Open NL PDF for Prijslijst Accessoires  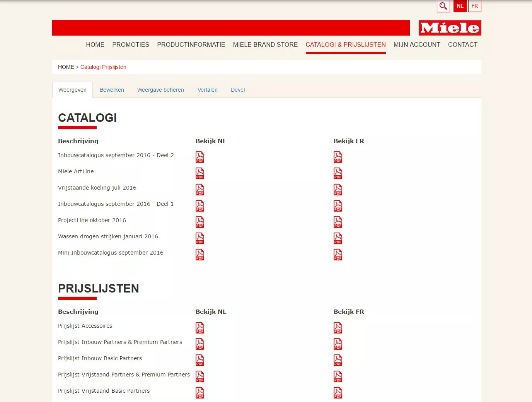(x=200, y=328)
